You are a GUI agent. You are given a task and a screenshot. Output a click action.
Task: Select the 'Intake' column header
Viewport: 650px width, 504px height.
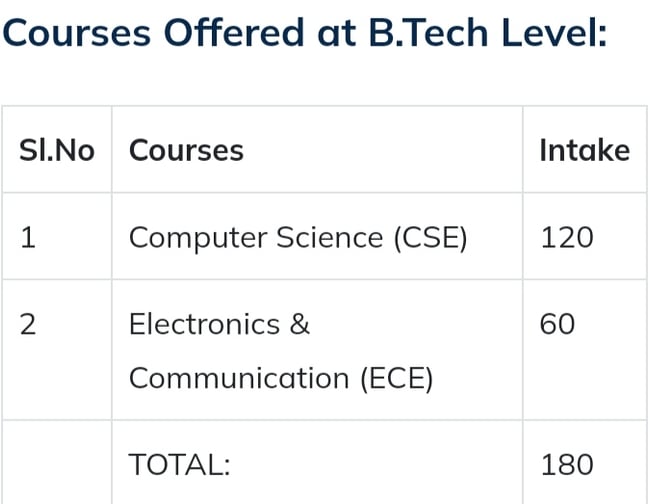tap(584, 150)
